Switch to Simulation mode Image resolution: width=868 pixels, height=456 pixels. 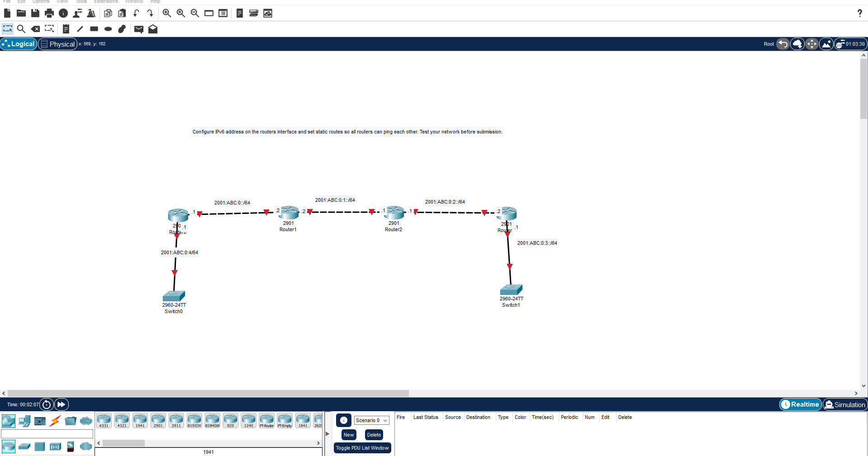(845, 404)
